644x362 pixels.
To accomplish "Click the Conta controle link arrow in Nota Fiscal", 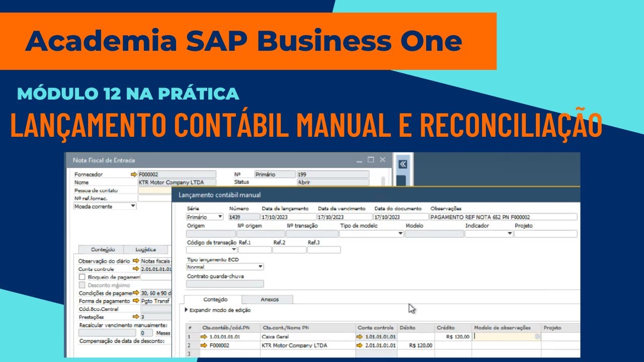I will click(x=135, y=269).
